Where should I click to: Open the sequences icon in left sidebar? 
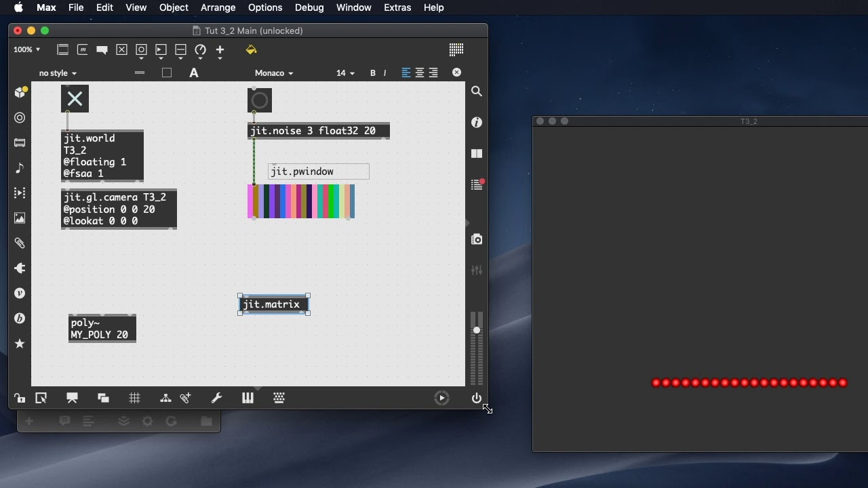(x=20, y=193)
